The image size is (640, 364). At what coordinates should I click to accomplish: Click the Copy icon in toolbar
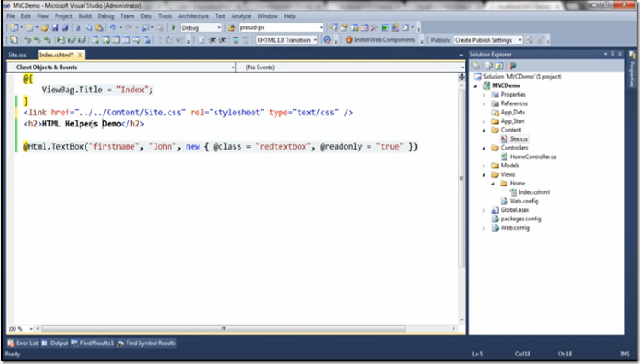point(89,27)
